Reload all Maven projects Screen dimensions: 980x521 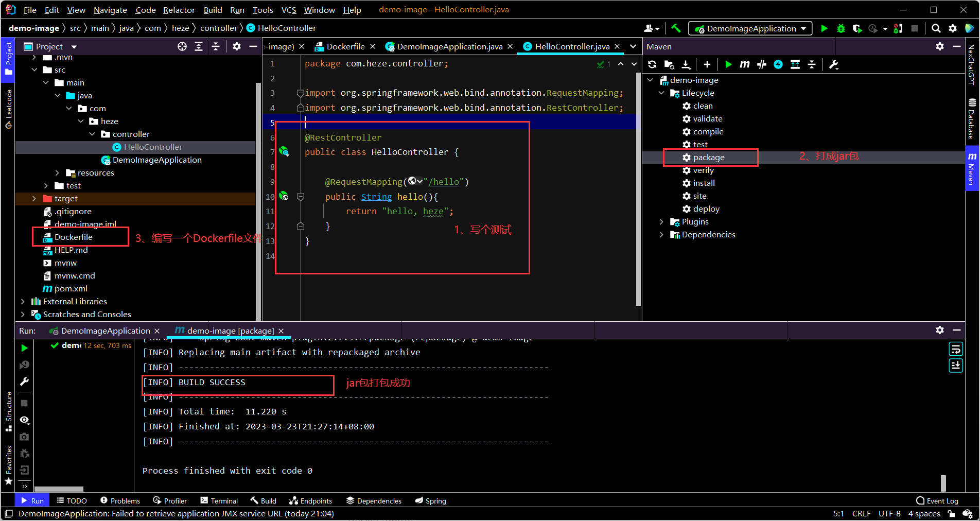pos(652,64)
